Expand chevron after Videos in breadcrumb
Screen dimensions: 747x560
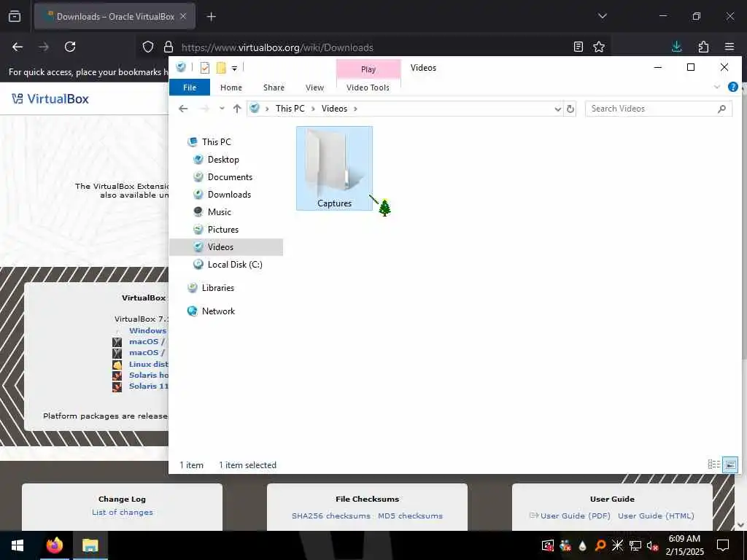[x=355, y=109]
